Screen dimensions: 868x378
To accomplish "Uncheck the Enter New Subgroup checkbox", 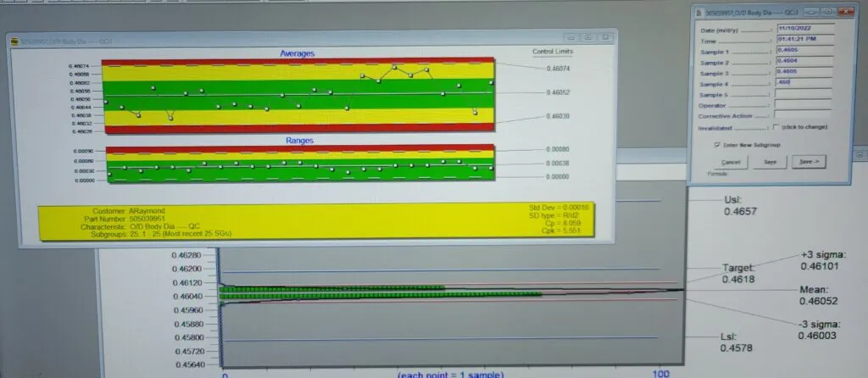I will click(x=717, y=145).
